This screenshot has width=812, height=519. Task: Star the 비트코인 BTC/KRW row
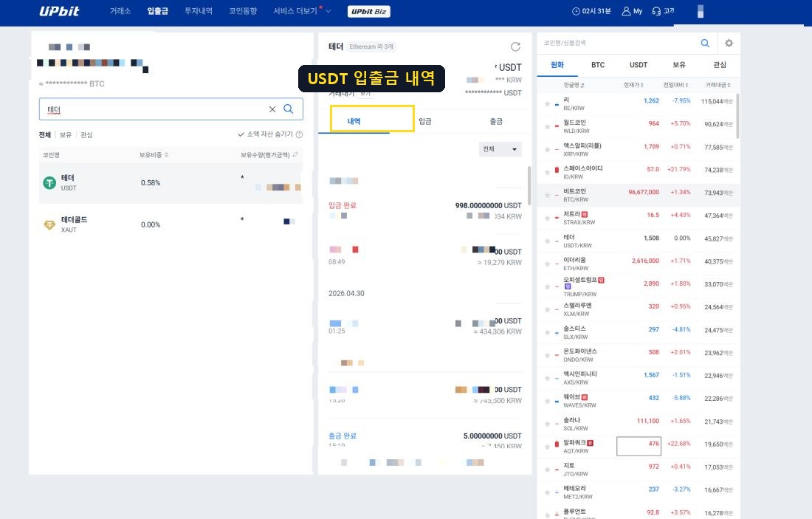(x=547, y=196)
